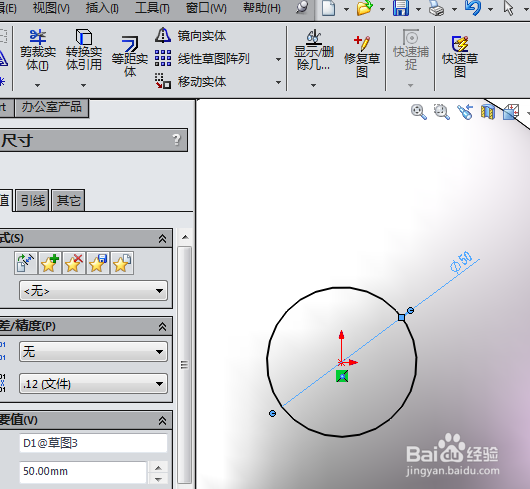530x489 pixels.
Task: Create a new document icon
Action: pos(328,8)
